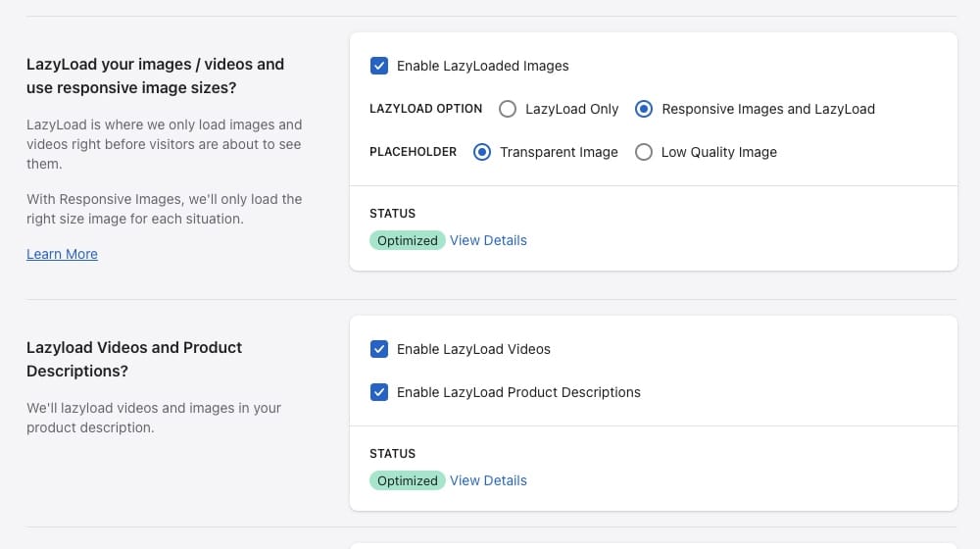Select the LazyLoad Only radio option
Image resolution: width=980 pixels, height=549 pixels.
click(x=508, y=109)
